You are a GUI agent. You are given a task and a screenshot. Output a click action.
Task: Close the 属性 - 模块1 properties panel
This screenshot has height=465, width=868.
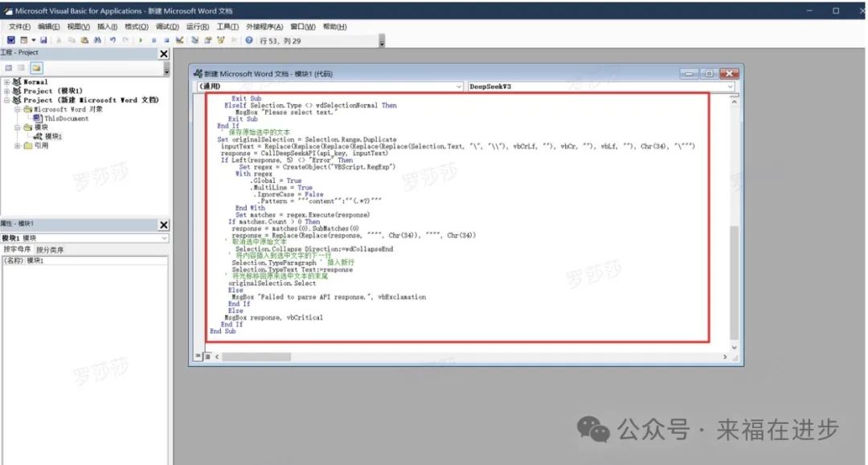[x=164, y=225]
